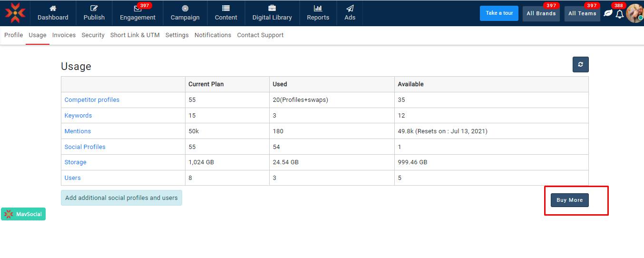The height and width of the screenshot is (258, 644).
Task: Switch to Short Link & UTM tab
Action: 135,35
